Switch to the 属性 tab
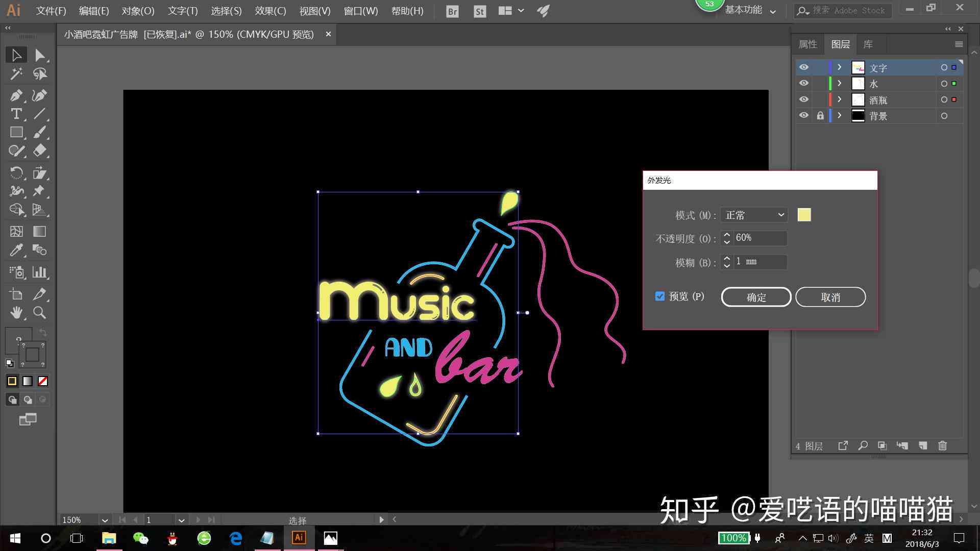Screen dimensions: 980x551 [x=807, y=44]
